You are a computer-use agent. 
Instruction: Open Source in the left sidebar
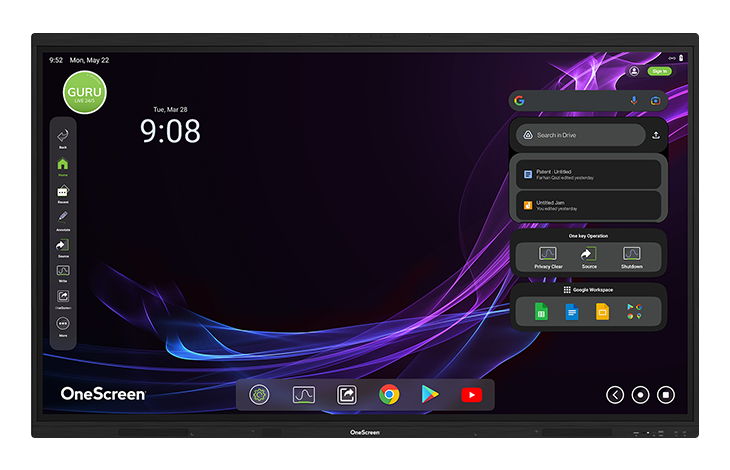[x=63, y=245]
